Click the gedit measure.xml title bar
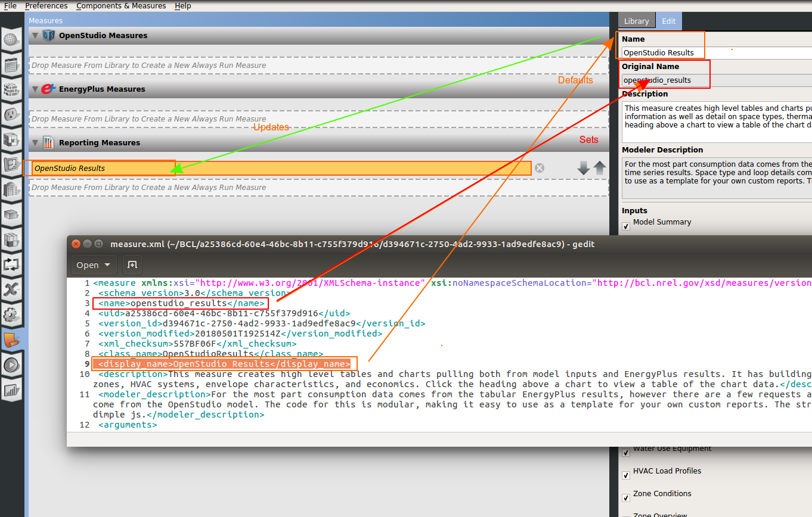This screenshot has height=517, width=812. pyautogui.click(x=439, y=244)
